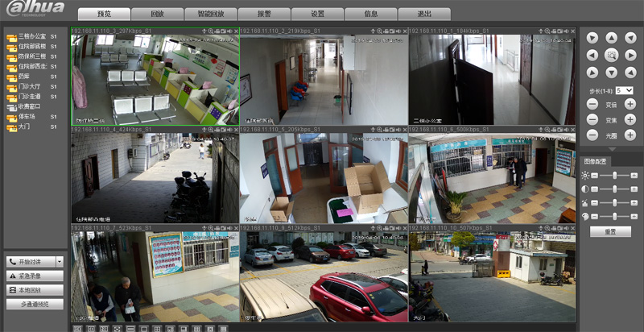Click the plus button beside 变倍 zoom
Screen dimensions: 644x332
point(630,105)
